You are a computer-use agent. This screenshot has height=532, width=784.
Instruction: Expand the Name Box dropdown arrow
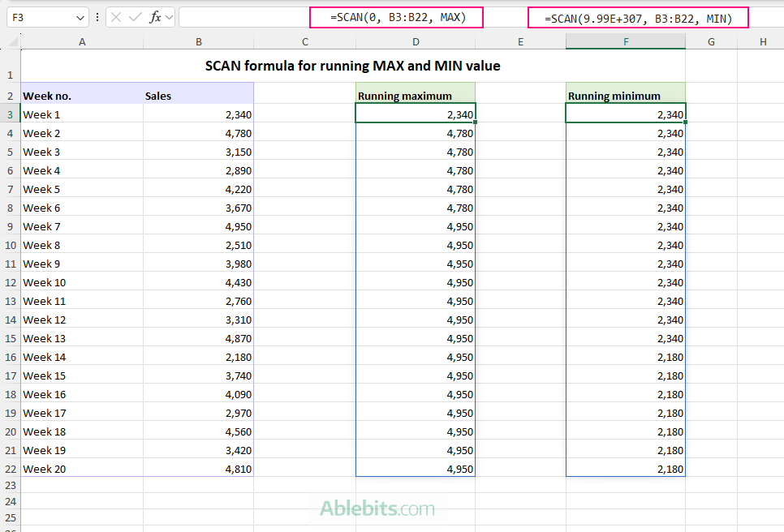tap(80, 18)
